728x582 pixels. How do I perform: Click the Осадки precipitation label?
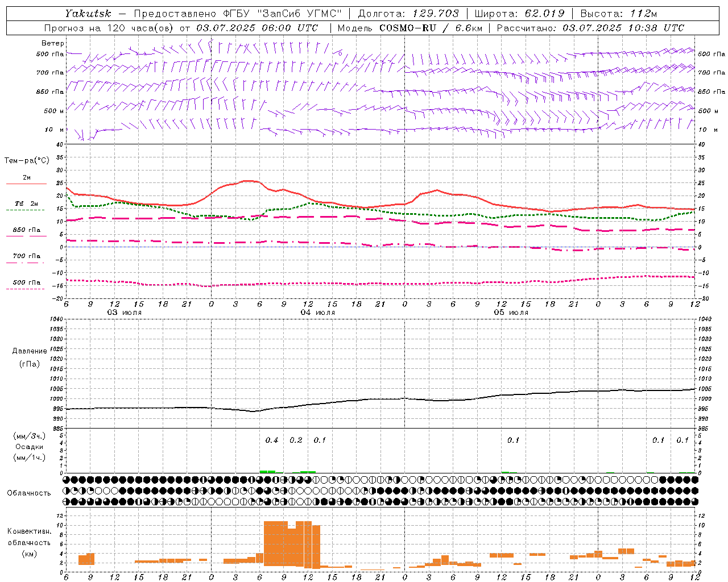point(30,447)
